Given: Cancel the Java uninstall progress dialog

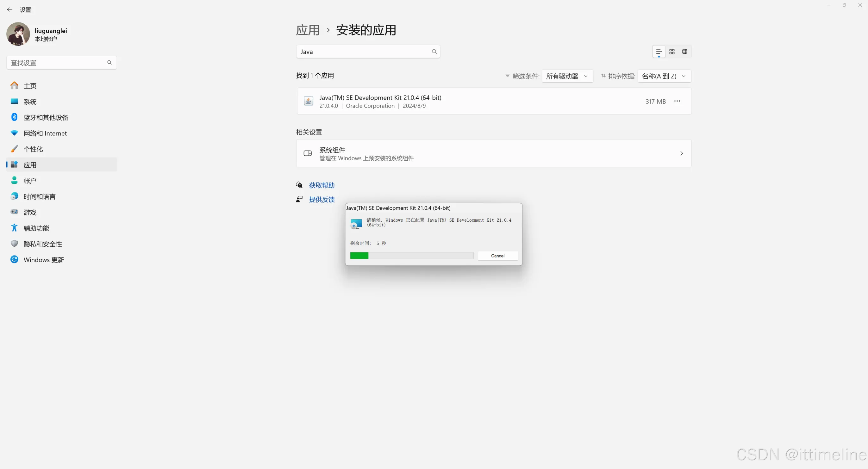Looking at the screenshot, I should [497, 256].
